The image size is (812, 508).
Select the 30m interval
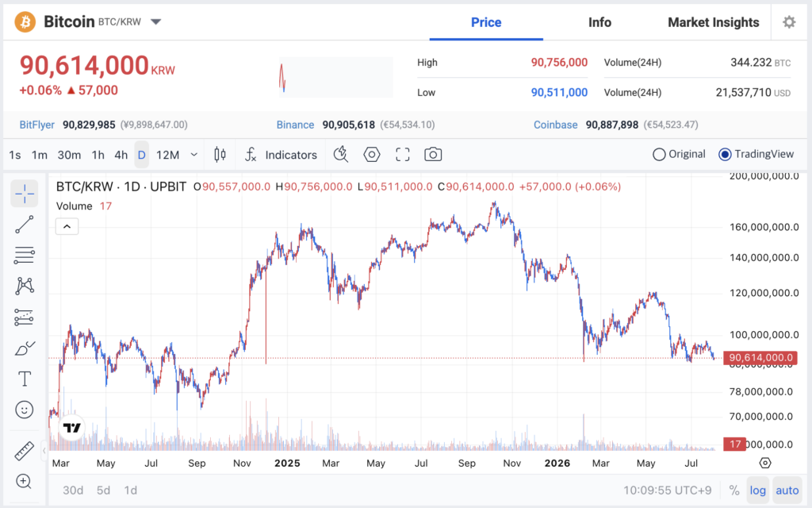coord(69,155)
